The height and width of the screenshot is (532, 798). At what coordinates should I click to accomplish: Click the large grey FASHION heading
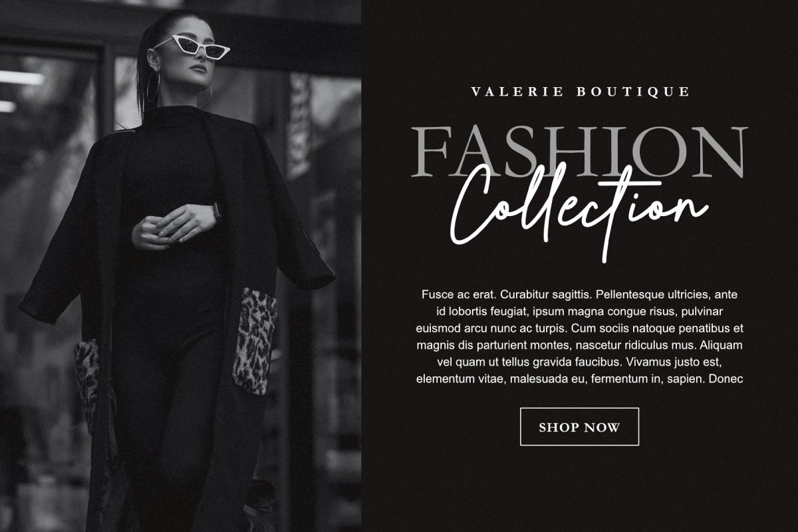coord(579,152)
